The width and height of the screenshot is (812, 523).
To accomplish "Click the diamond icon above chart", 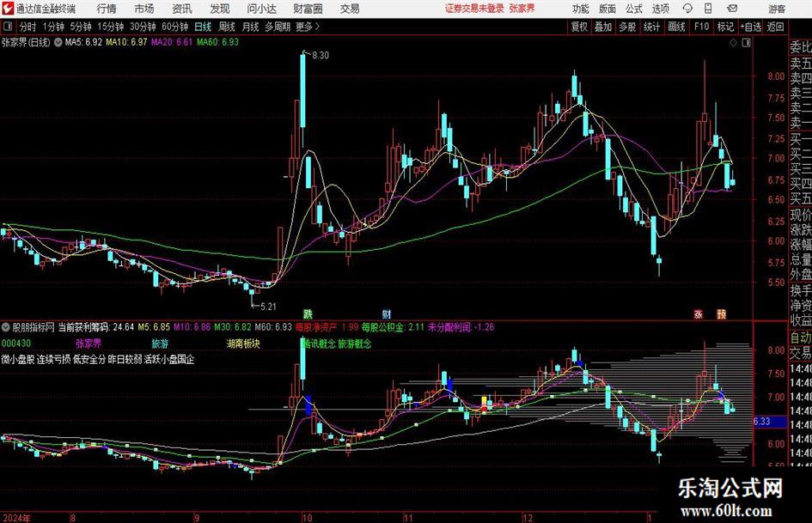I will pyautogui.click(x=733, y=43).
